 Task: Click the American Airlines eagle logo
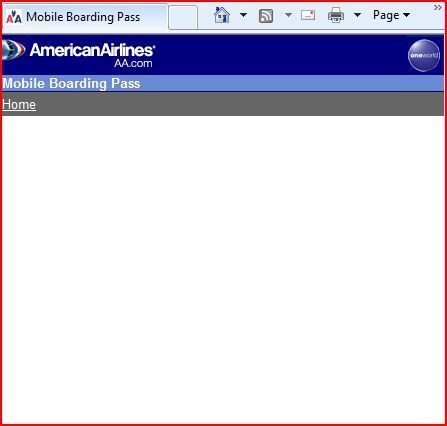tap(13, 50)
